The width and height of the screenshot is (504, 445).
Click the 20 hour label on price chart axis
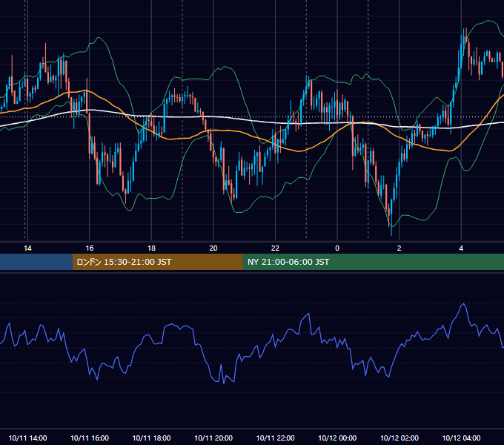point(213,248)
